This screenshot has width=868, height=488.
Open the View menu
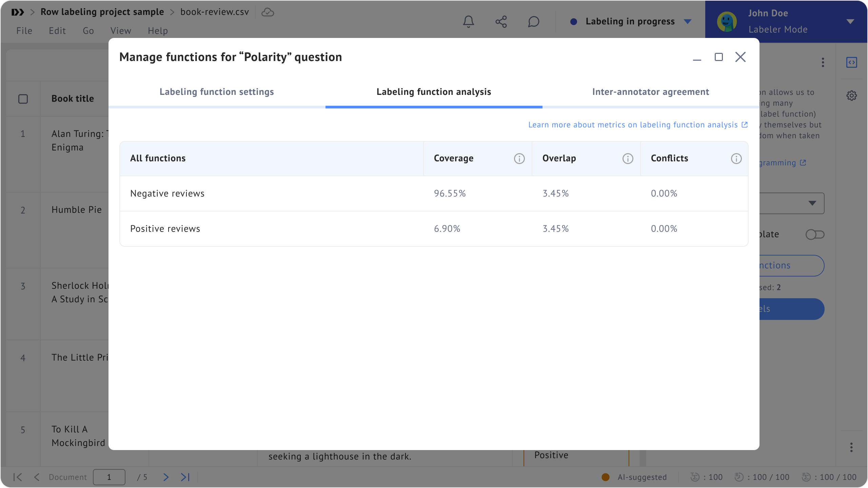tap(121, 31)
